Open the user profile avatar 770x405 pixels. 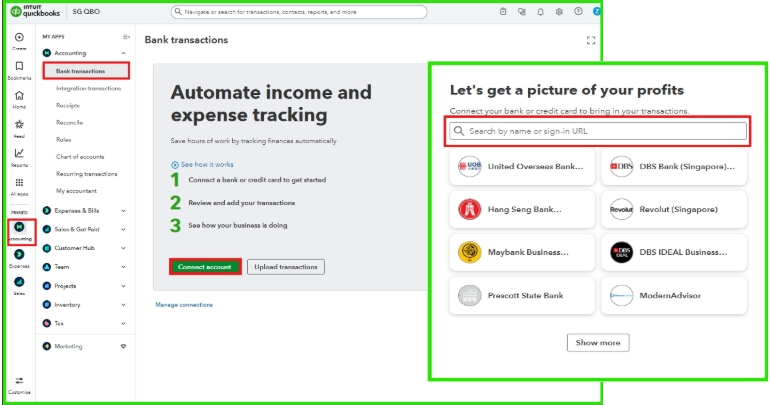coord(596,11)
